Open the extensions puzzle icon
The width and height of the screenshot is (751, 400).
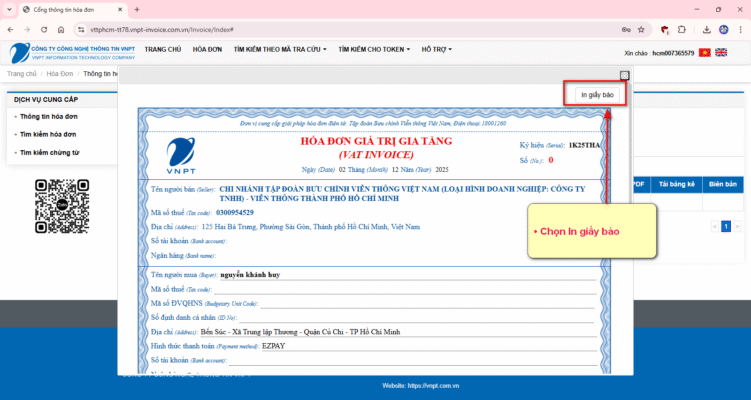tap(682, 30)
